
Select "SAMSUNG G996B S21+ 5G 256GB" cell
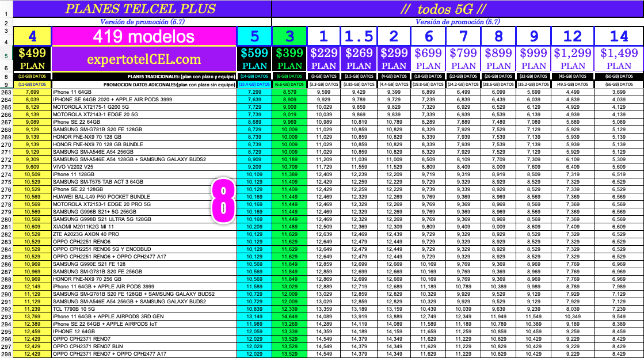[144, 212]
